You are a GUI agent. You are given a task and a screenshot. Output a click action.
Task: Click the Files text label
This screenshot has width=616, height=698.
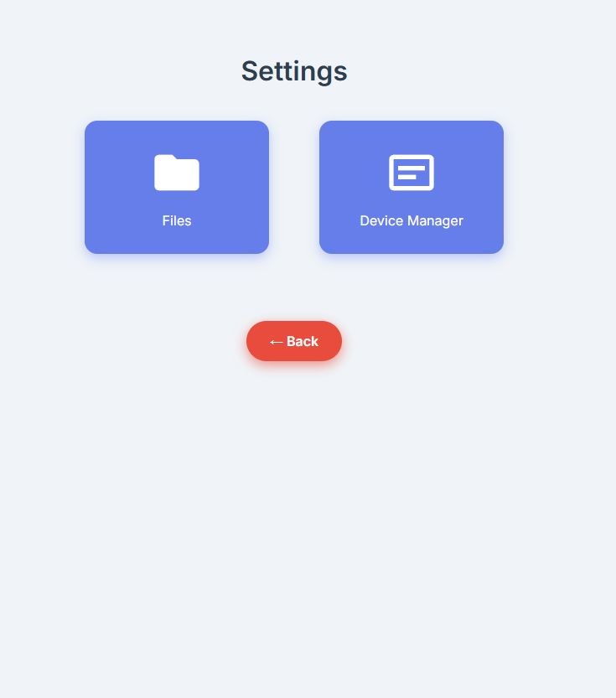(x=177, y=221)
